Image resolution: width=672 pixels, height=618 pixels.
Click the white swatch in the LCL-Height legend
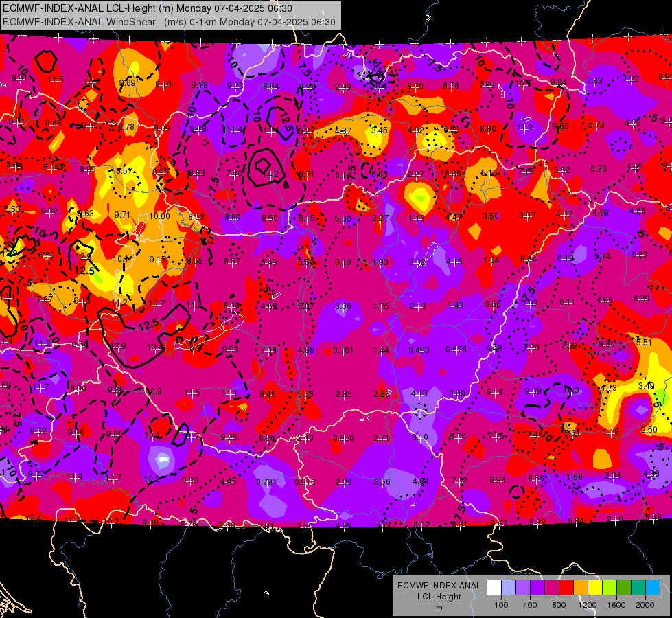point(494,588)
